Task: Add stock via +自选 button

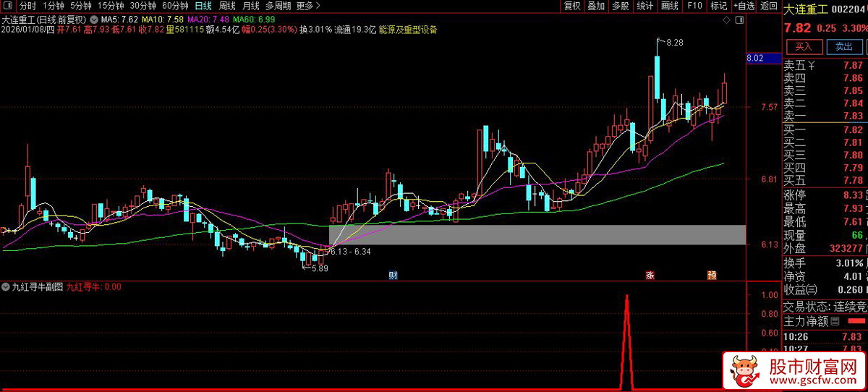Action: pyautogui.click(x=743, y=6)
